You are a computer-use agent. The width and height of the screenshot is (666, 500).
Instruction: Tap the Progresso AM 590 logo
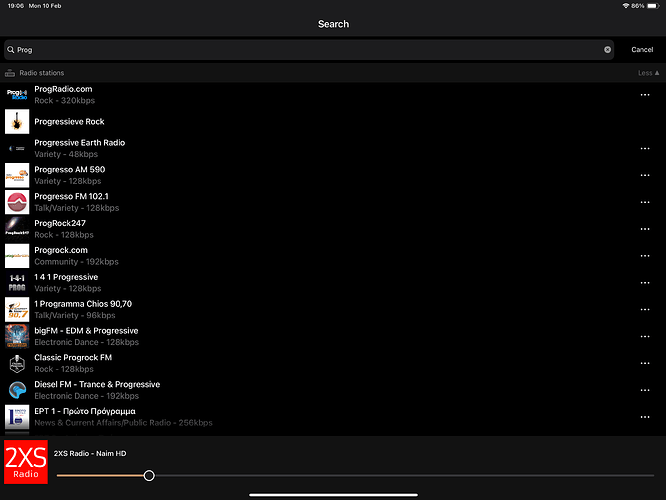[17, 175]
